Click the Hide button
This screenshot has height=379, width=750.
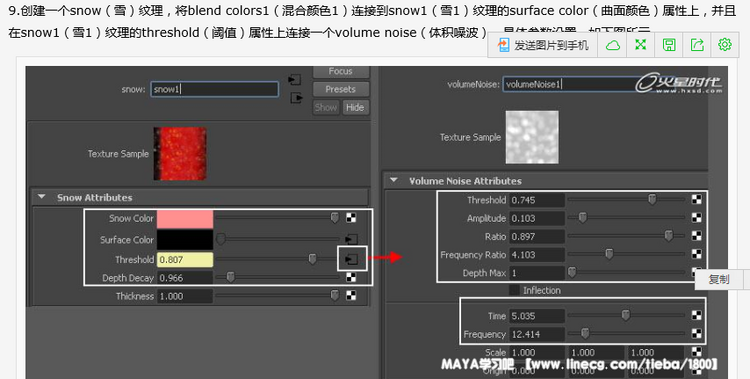(x=355, y=107)
